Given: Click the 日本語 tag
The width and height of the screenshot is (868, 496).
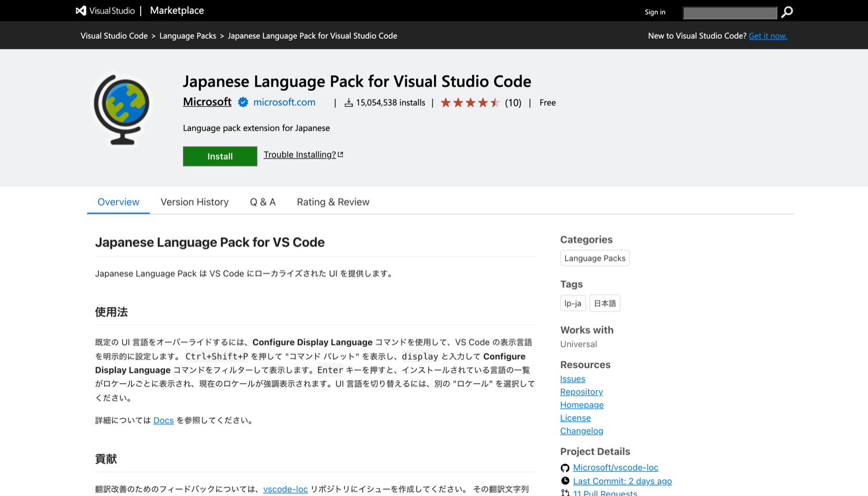Looking at the screenshot, I should pos(605,303).
